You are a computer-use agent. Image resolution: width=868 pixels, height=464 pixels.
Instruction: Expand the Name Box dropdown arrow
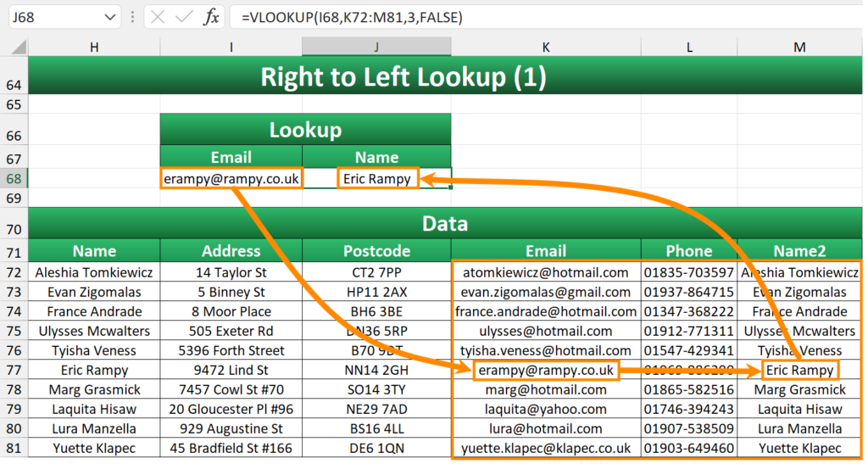click(x=110, y=17)
